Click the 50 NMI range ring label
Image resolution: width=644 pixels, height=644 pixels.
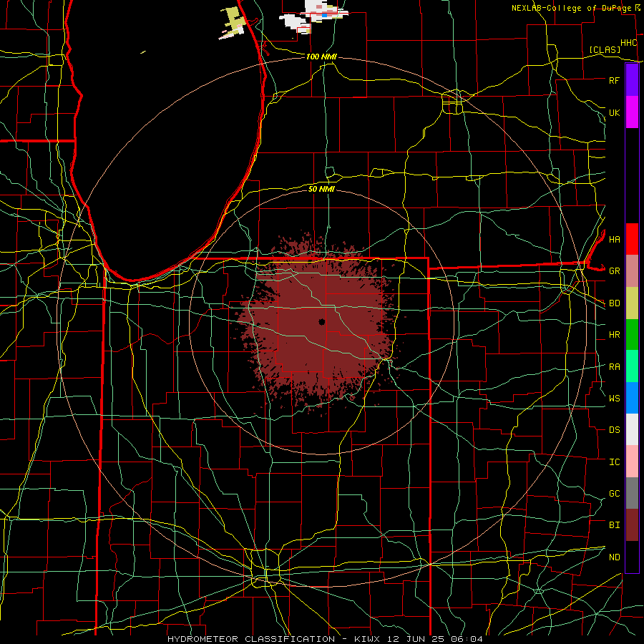[x=321, y=189]
